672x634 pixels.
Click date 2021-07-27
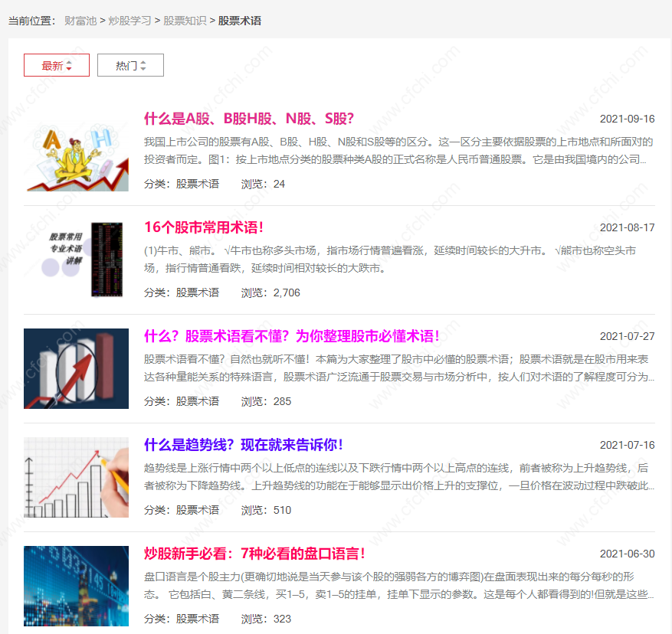(x=627, y=337)
